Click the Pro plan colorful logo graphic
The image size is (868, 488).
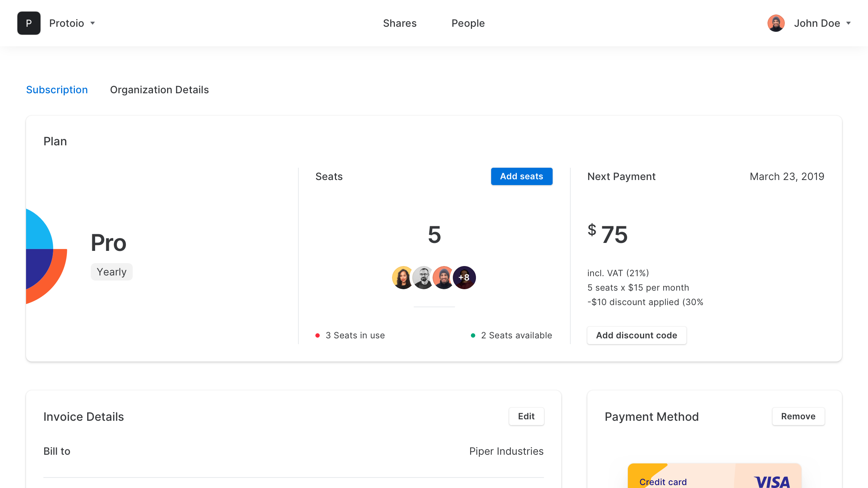[46, 256]
